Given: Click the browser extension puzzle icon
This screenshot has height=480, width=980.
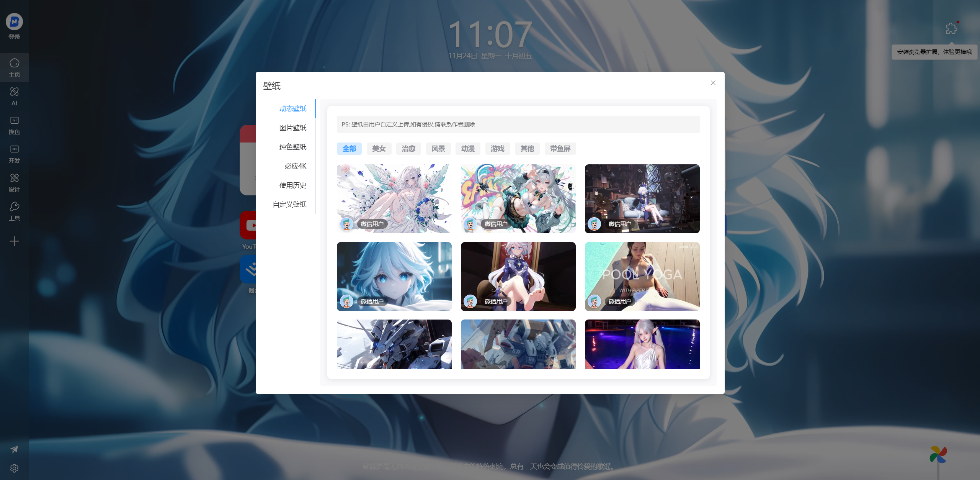Looking at the screenshot, I should pos(951,29).
